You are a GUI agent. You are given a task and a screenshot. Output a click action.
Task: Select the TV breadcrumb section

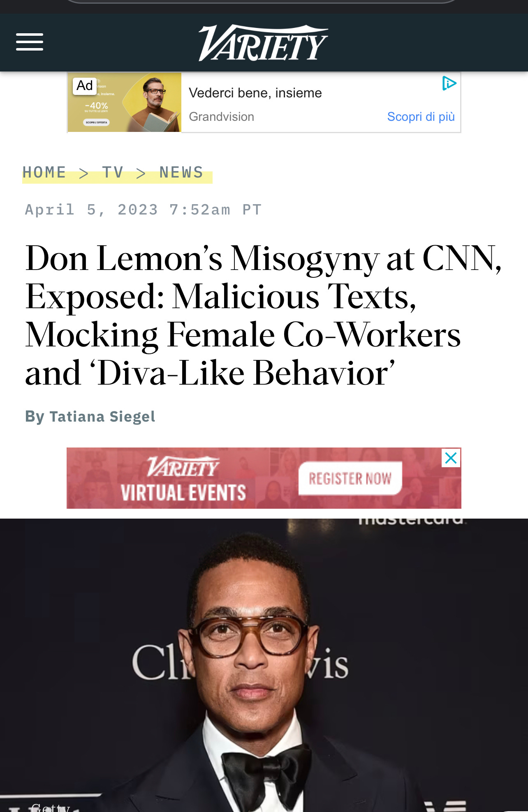click(113, 173)
